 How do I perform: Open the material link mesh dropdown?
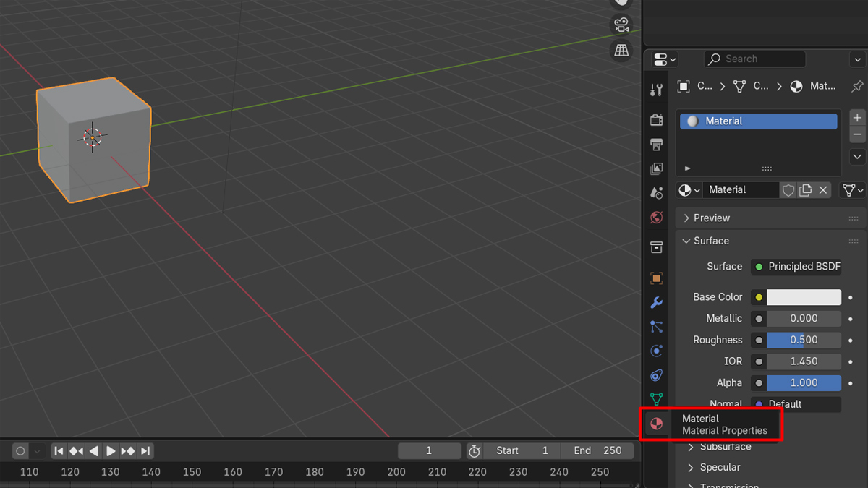click(854, 190)
